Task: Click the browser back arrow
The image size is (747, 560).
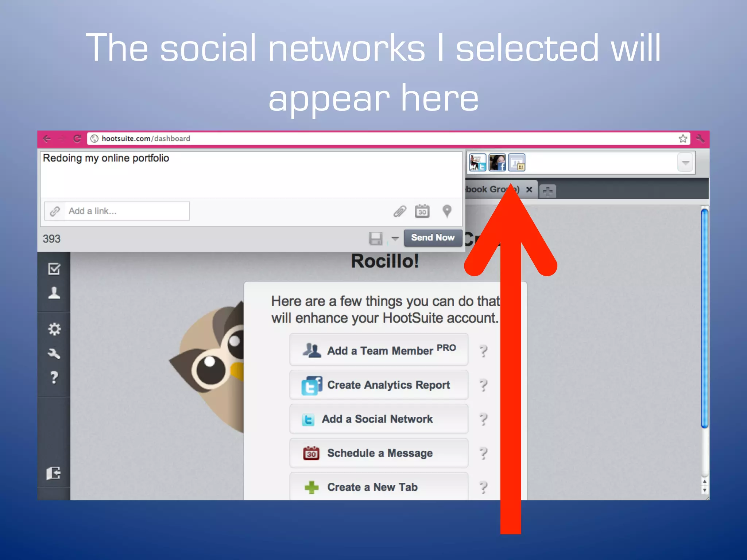Action: tap(47, 139)
